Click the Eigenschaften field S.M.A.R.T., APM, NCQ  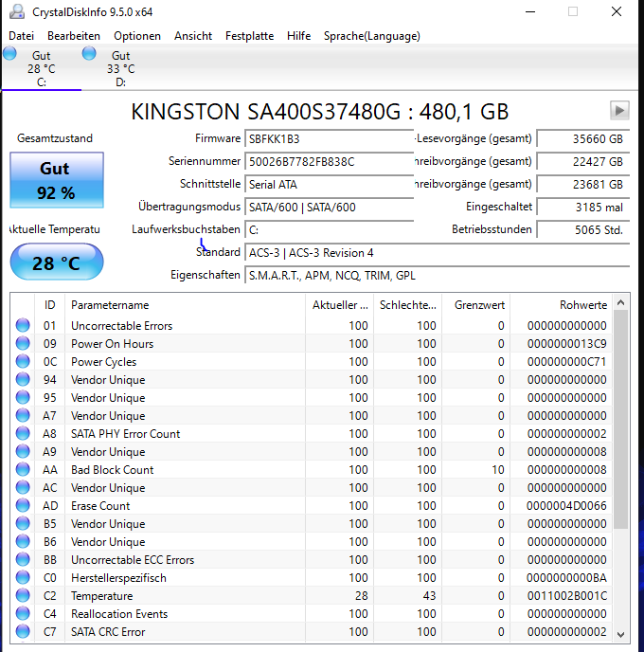438,276
